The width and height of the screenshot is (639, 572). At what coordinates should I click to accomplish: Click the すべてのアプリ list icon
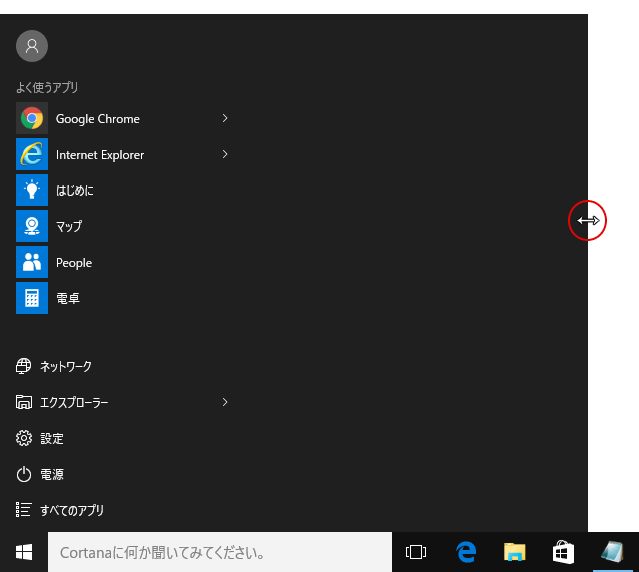click(23, 510)
